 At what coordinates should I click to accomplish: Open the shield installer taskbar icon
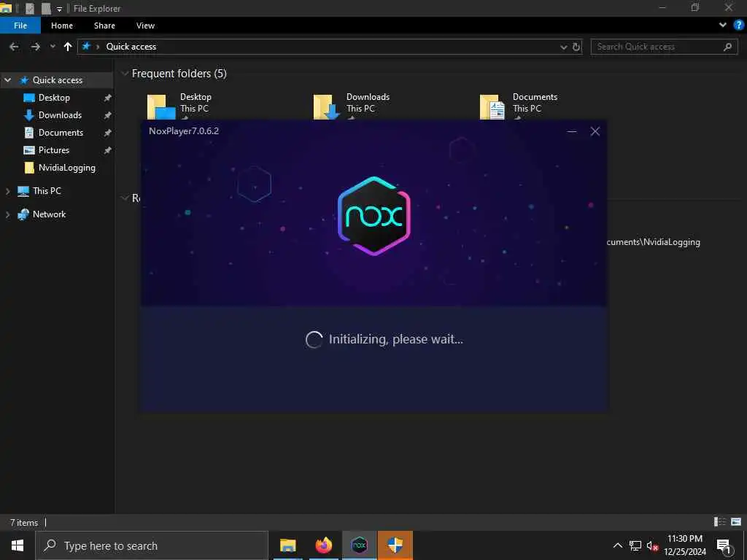pos(395,545)
